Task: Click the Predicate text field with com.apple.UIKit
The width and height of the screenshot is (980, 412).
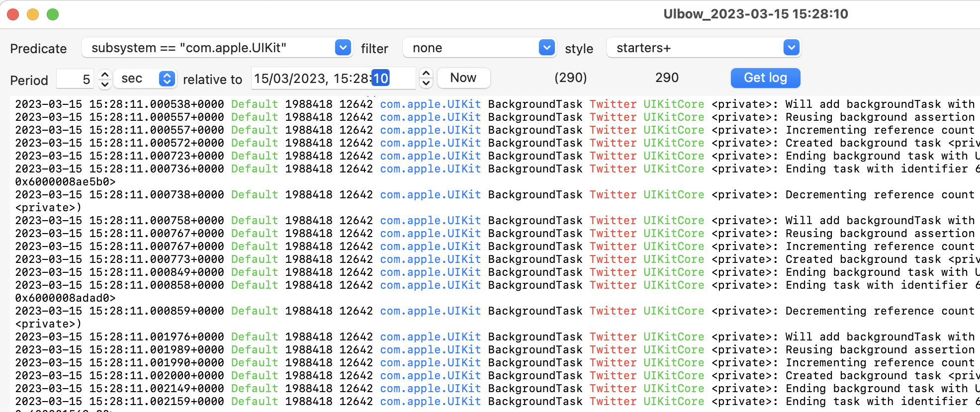Action: click(209, 48)
